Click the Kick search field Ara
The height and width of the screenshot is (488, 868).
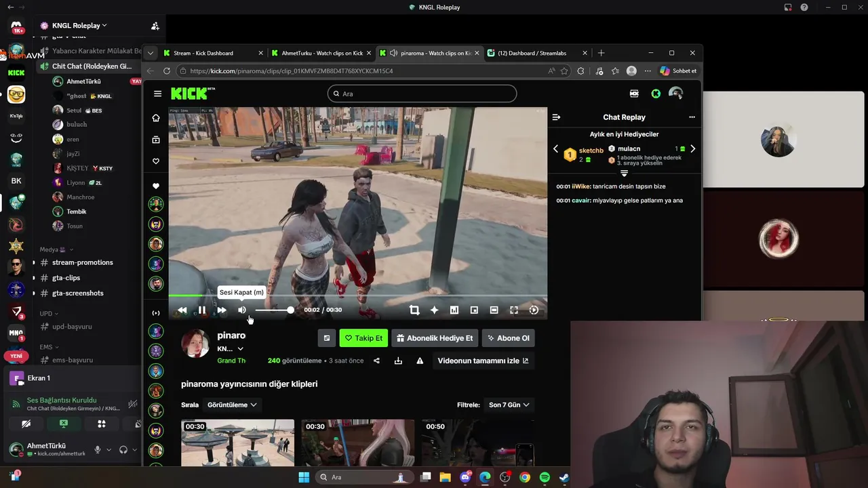pyautogui.click(x=422, y=94)
